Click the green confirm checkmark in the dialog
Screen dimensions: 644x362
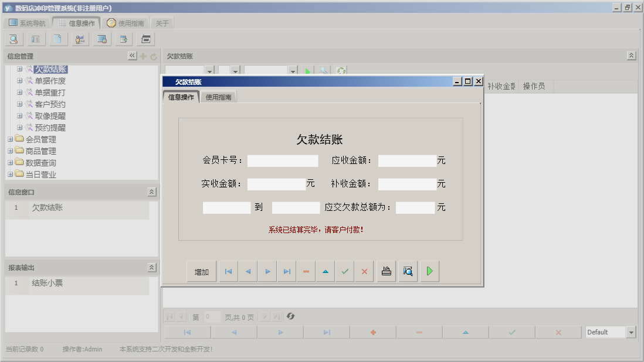point(344,271)
